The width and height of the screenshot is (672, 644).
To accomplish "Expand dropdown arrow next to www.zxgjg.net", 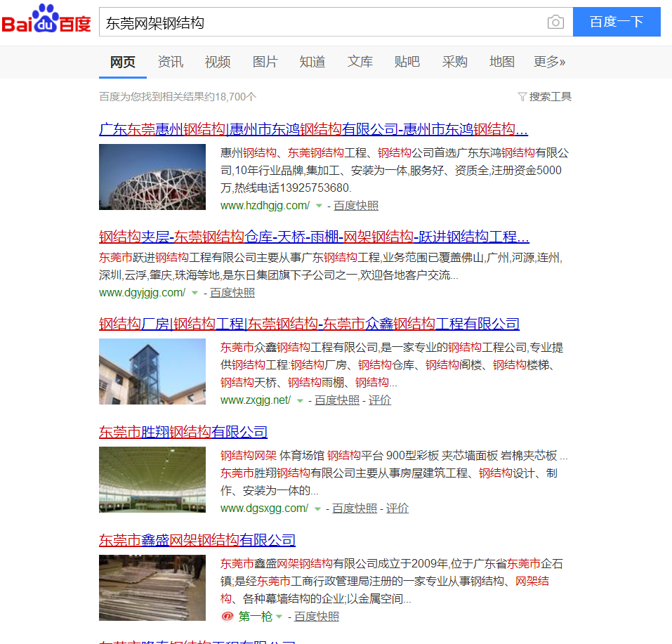I will click(300, 401).
